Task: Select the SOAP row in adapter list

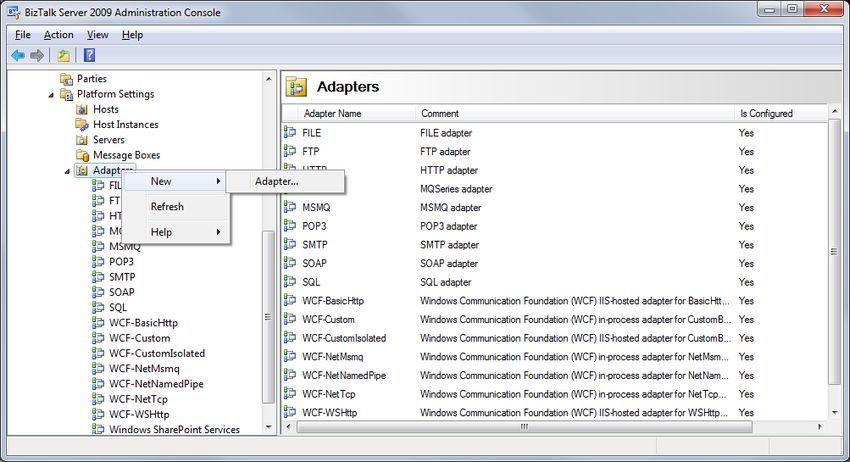Action: pyautogui.click(x=555, y=263)
